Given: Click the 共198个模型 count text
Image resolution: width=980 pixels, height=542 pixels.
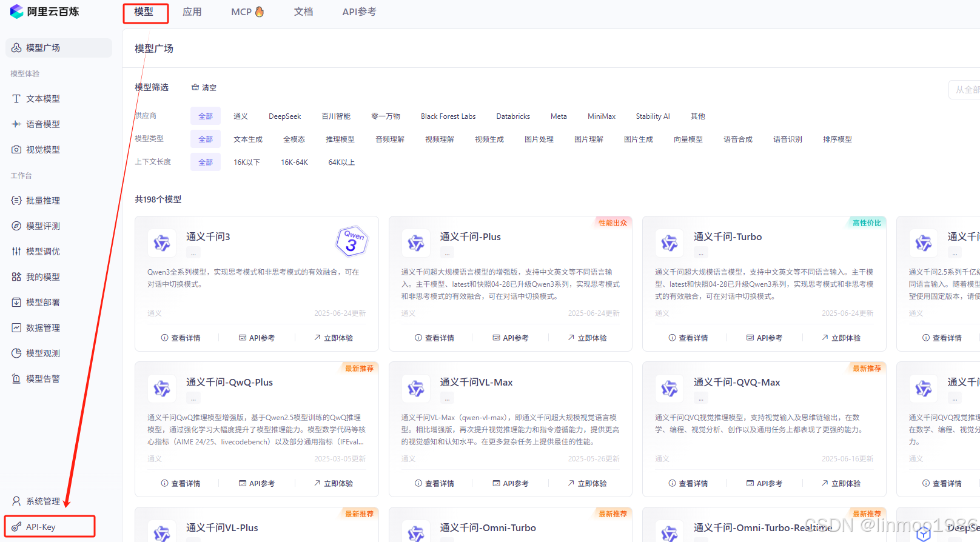Looking at the screenshot, I should [x=158, y=199].
